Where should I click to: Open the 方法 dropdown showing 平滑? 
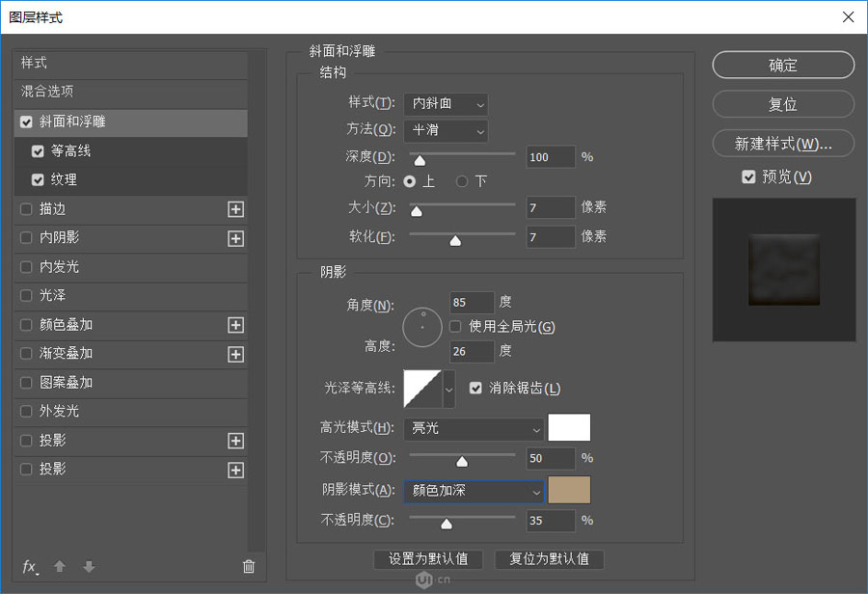[446, 131]
